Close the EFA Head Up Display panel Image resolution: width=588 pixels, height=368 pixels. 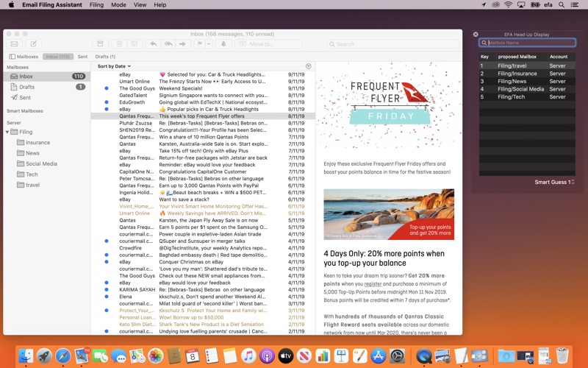click(476, 34)
